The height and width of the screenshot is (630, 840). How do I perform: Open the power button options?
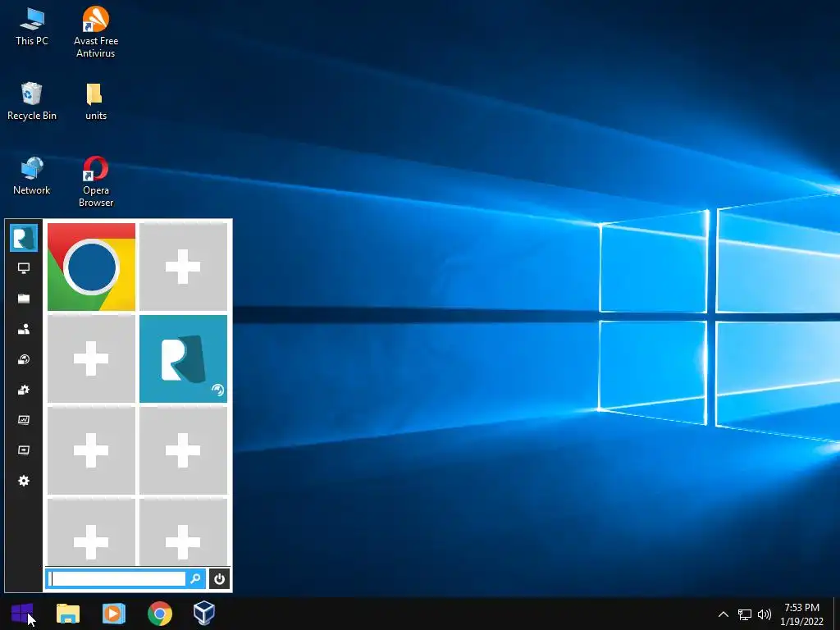click(x=219, y=578)
